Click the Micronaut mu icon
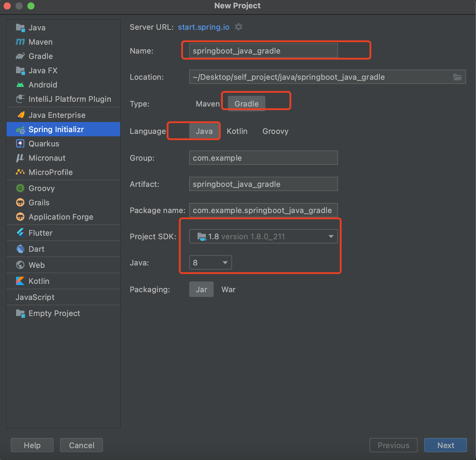This screenshot has height=460, width=476. tap(20, 158)
